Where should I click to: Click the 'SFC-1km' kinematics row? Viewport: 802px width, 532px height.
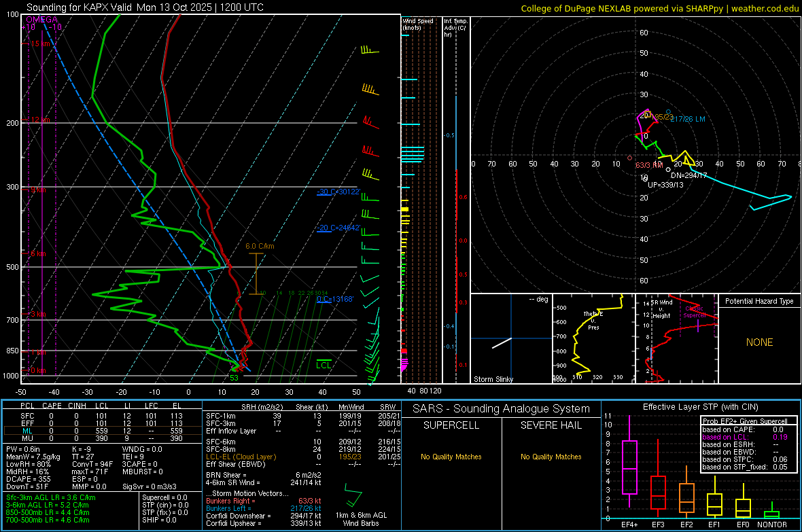303,416
